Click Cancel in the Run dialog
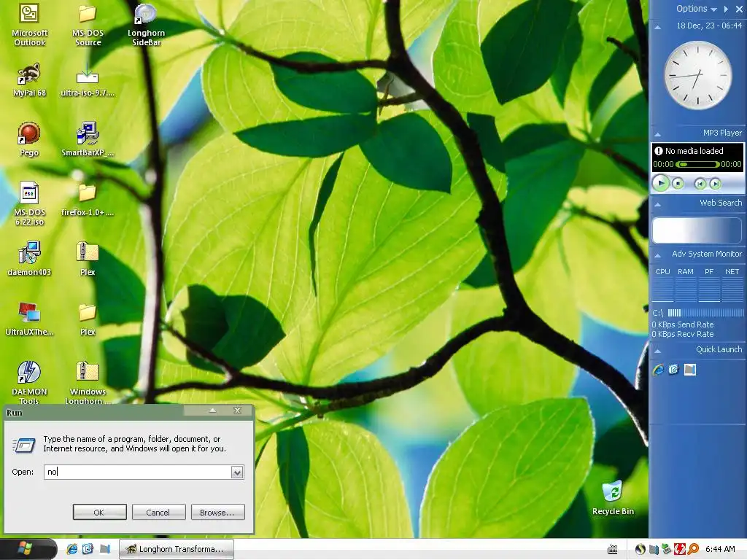 point(158,513)
